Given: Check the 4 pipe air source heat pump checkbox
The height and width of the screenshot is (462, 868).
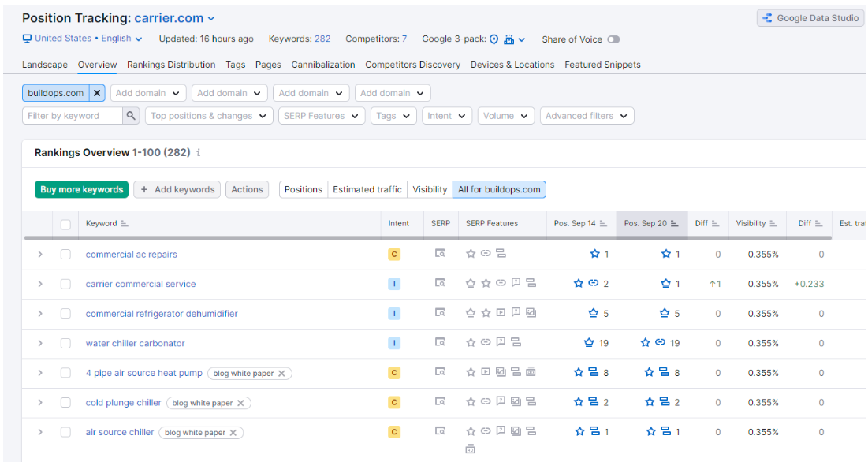Looking at the screenshot, I should pos(66,373).
